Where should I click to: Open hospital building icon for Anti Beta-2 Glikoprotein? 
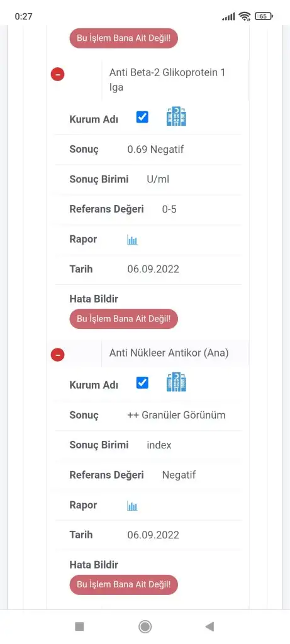tap(176, 116)
